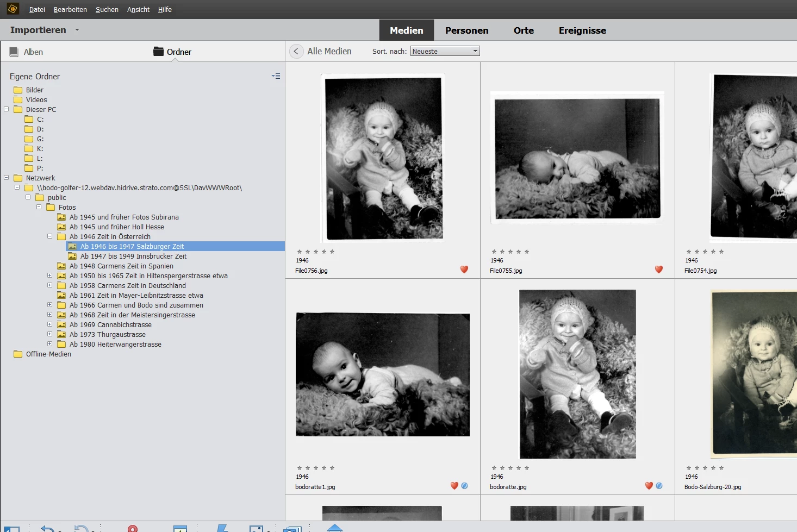Expand Ab 1966 Carmen und Bodo node

(49, 305)
